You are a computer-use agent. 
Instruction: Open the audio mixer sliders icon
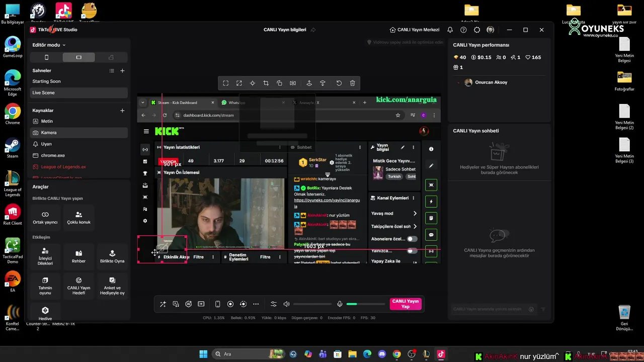pos(274,304)
